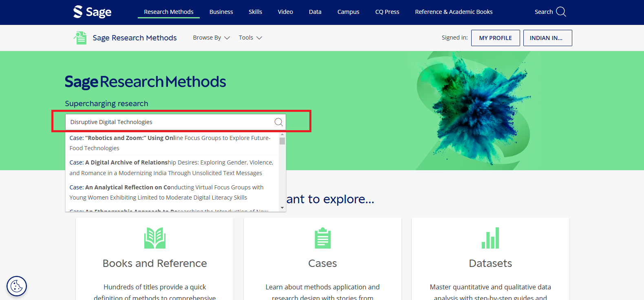Click the Sage Research Methods document icon
Image resolution: width=644 pixels, height=300 pixels.
coord(80,38)
